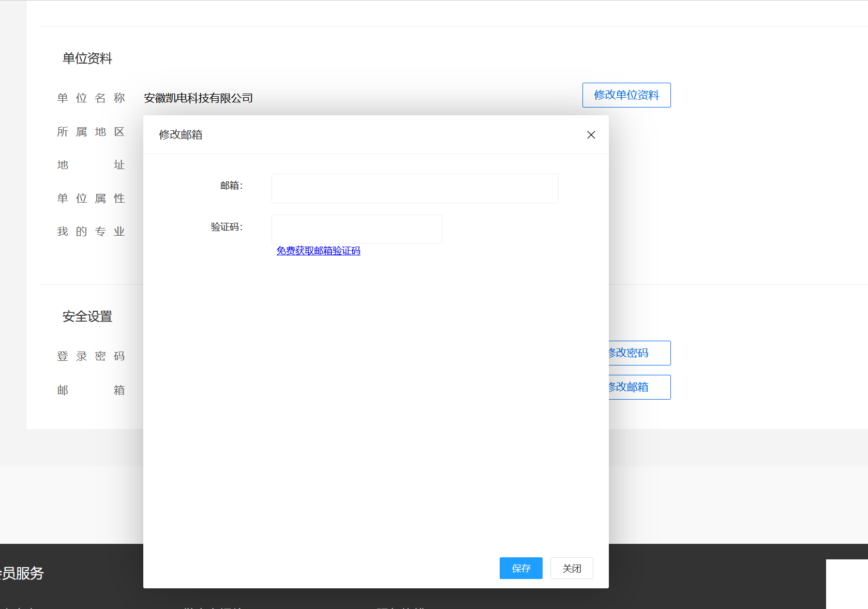Click the 单位名称 field label
This screenshot has width=868, height=609.
[91, 98]
